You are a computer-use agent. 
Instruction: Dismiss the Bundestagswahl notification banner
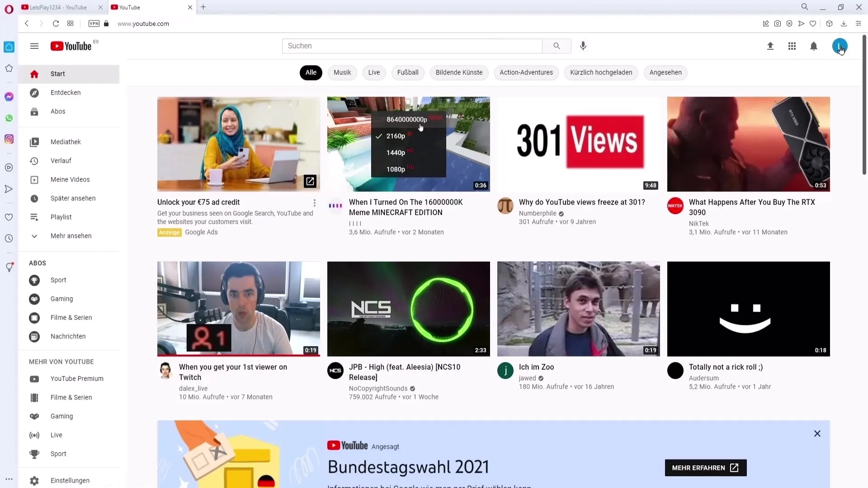817,433
